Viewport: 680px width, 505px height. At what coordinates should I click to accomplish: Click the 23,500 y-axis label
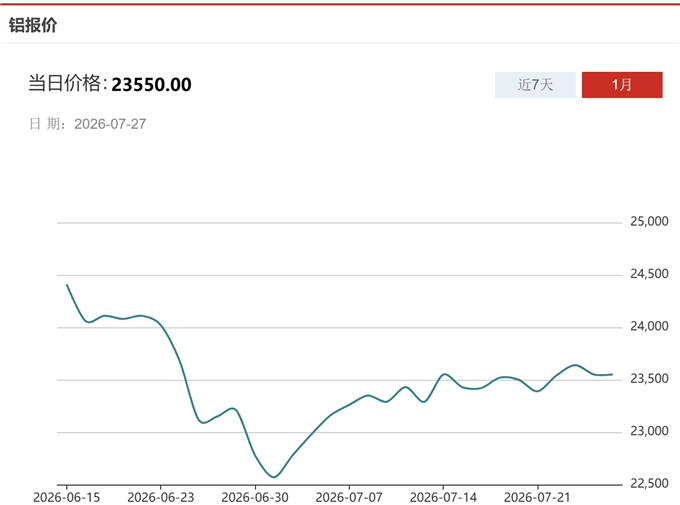click(x=649, y=379)
